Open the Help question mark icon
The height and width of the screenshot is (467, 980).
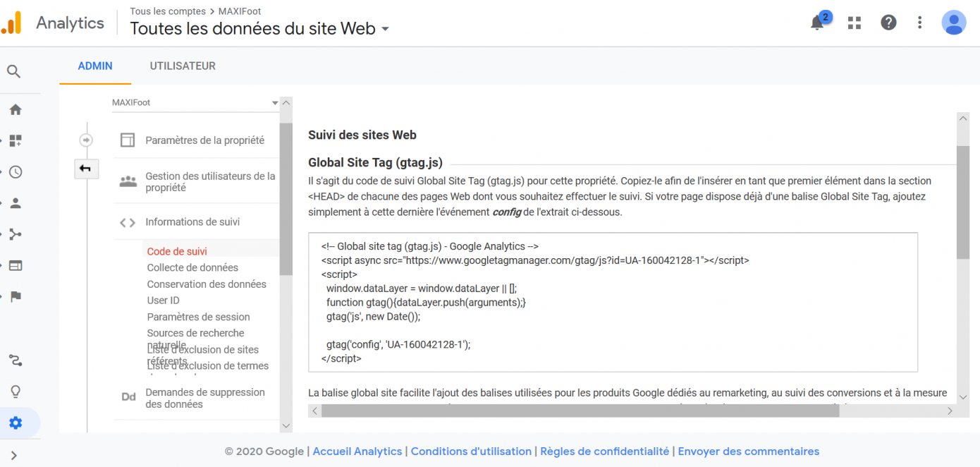[888, 23]
